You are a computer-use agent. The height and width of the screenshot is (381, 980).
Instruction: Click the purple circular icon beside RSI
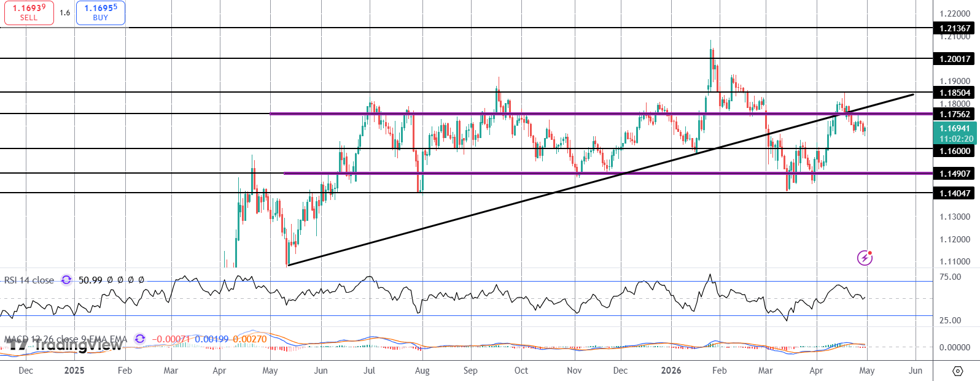tap(66, 280)
